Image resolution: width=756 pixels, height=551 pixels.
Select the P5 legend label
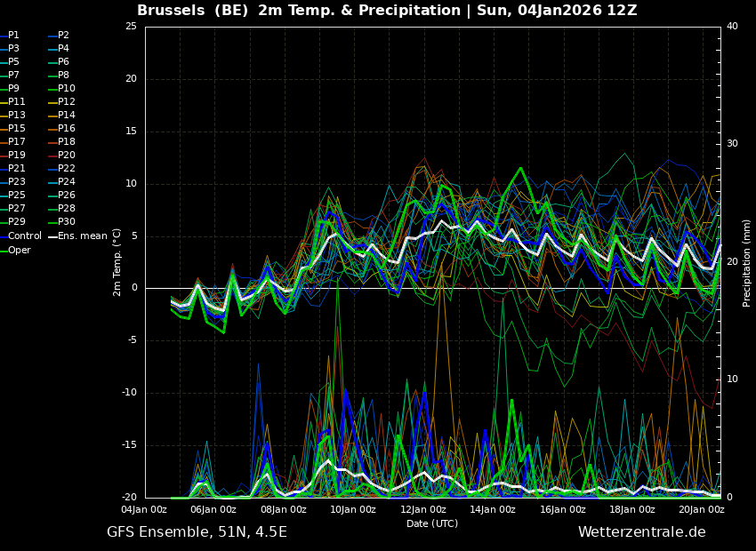13,61
